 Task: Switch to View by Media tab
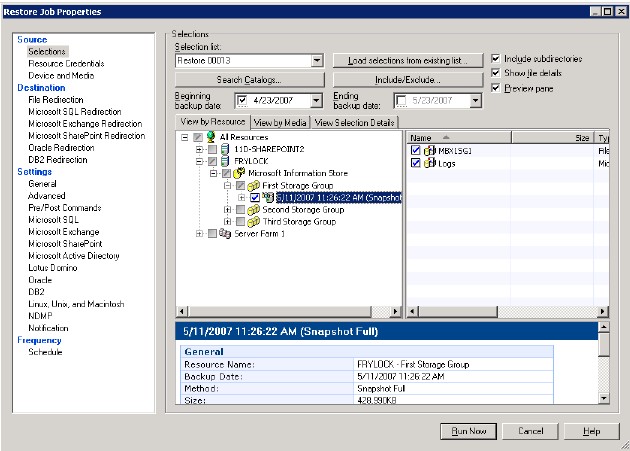[280, 123]
